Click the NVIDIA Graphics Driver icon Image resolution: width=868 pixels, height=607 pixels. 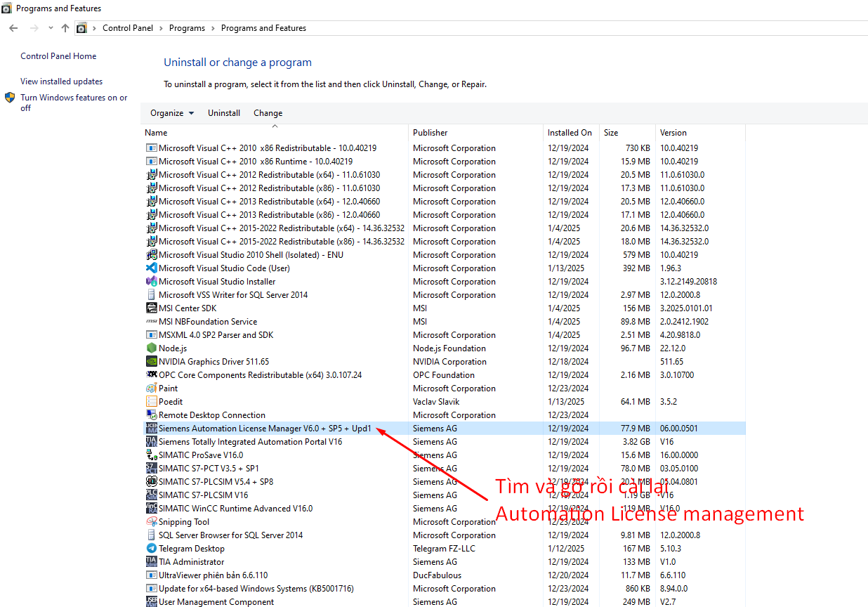(151, 361)
